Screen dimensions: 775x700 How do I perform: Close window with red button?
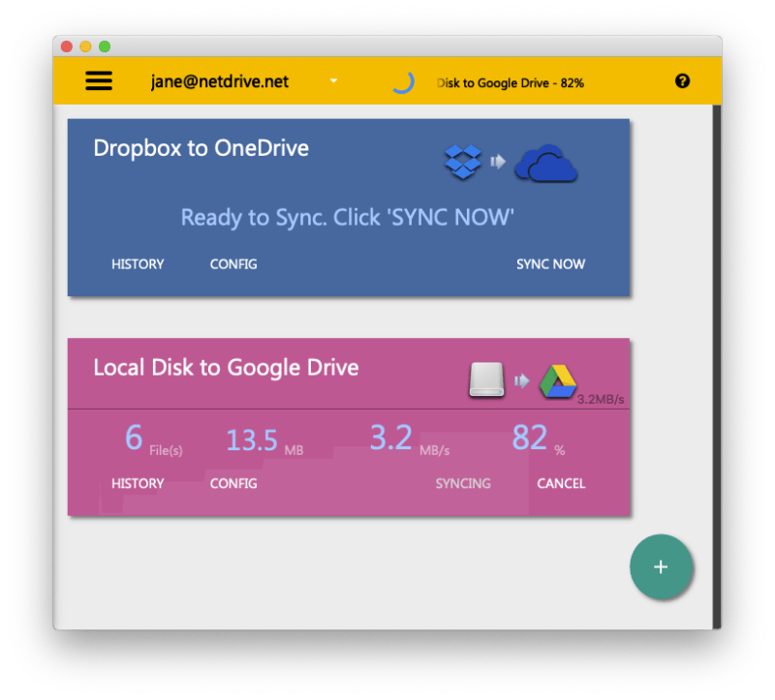[67, 46]
